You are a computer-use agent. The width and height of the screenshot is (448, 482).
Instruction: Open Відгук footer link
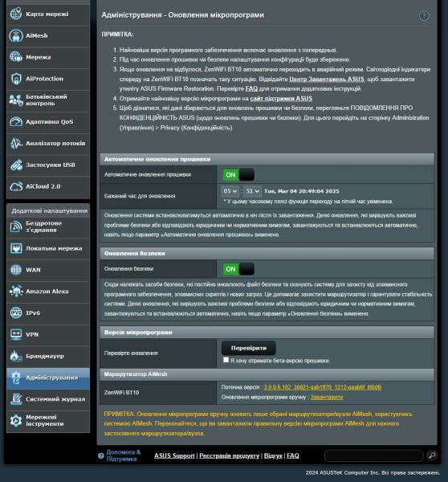click(273, 455)
